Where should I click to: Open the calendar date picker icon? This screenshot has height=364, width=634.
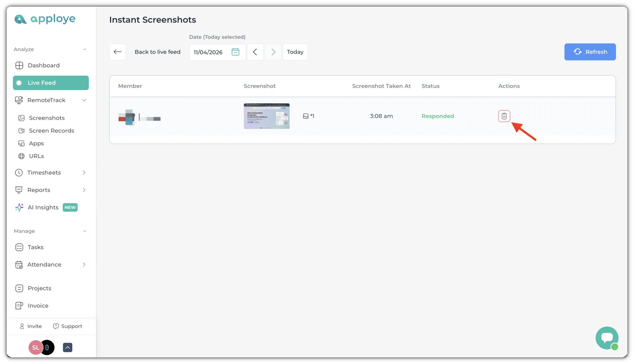coord(235,52)
